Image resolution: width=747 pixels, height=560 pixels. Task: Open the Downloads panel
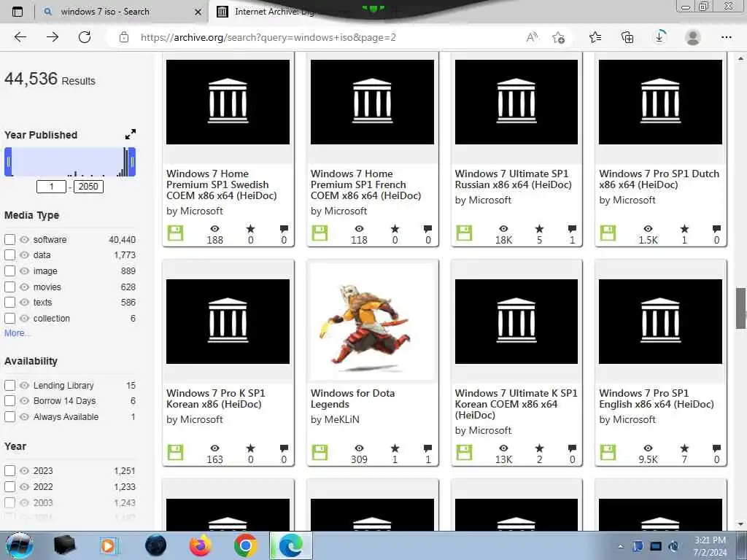659,37
